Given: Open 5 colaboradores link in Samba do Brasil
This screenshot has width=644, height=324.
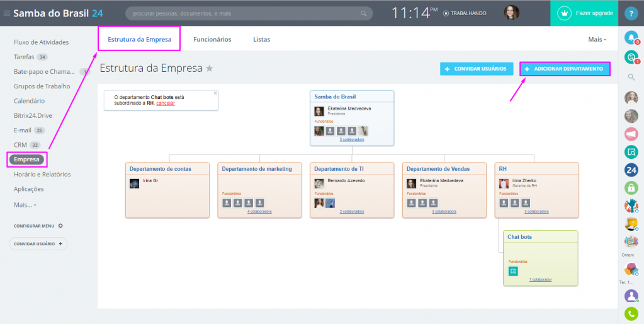Looking at the screenshot, I should pos(351,139).
